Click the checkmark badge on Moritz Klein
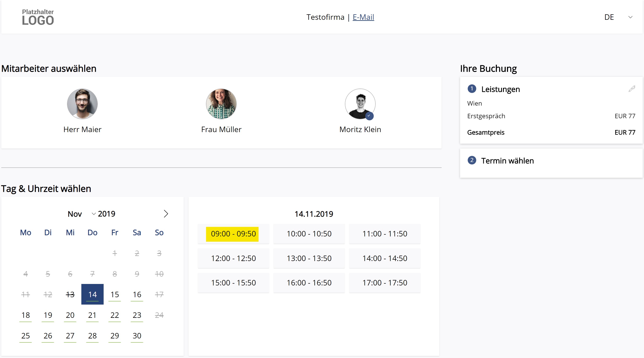 (x=369, y=116)
